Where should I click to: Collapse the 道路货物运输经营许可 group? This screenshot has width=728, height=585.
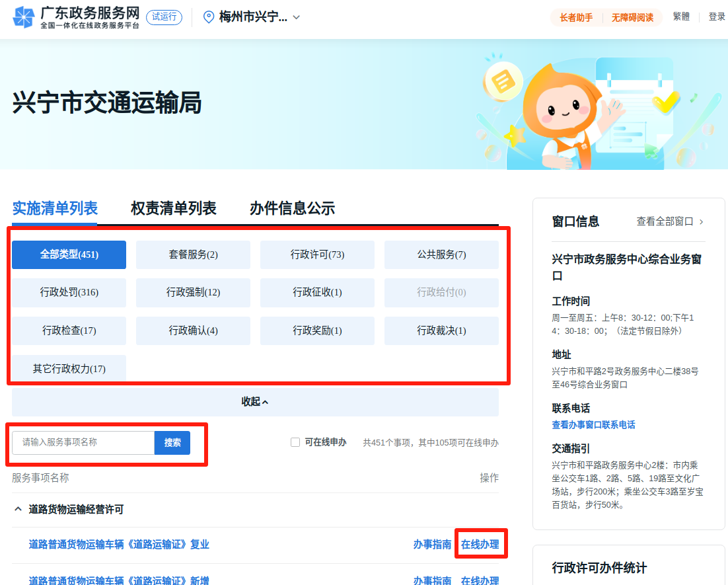(x=18, y=510)
